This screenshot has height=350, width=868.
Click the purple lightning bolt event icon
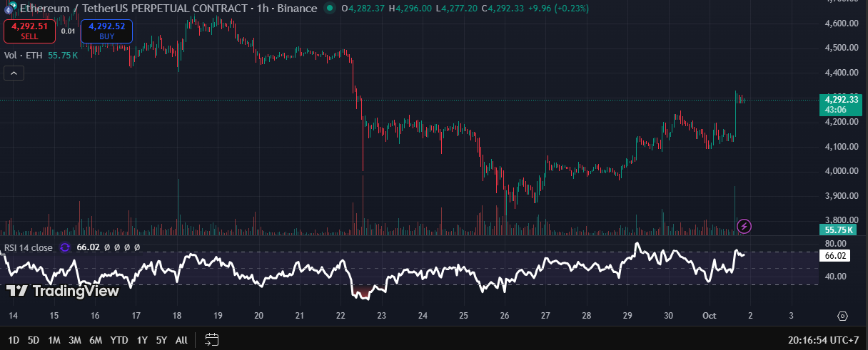(x=745, y=227)
